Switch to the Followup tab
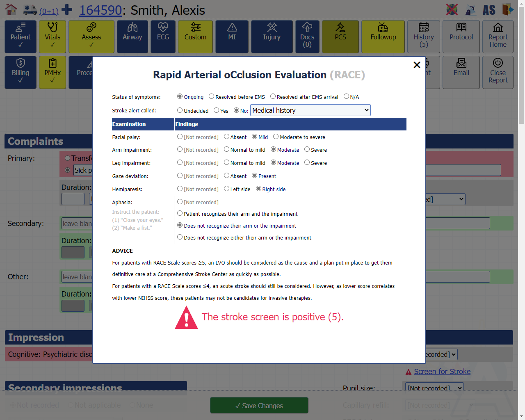Screen dimensions: 525x420 [x=383, y=37]
